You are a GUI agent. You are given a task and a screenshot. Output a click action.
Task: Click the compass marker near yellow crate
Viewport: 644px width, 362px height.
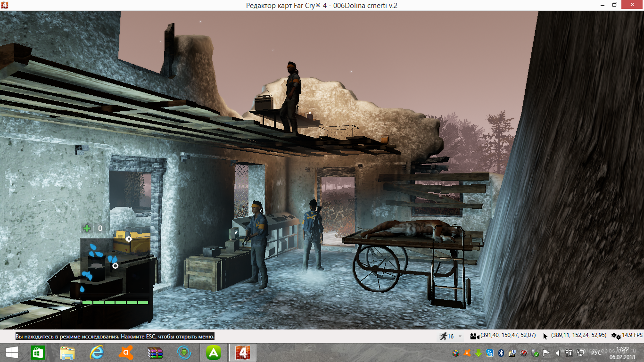[x=128, y=239]
